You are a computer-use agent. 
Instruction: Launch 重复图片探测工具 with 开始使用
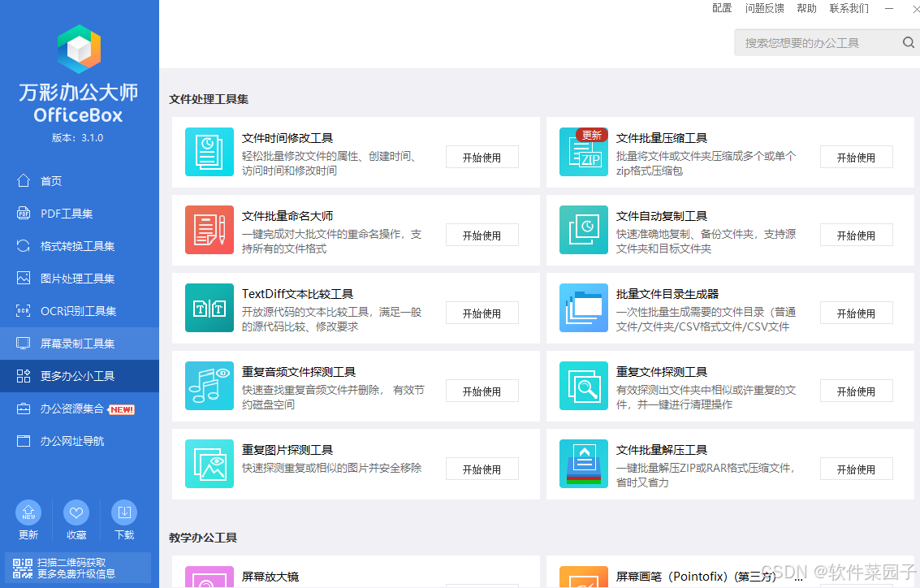(x=482, y=469)
